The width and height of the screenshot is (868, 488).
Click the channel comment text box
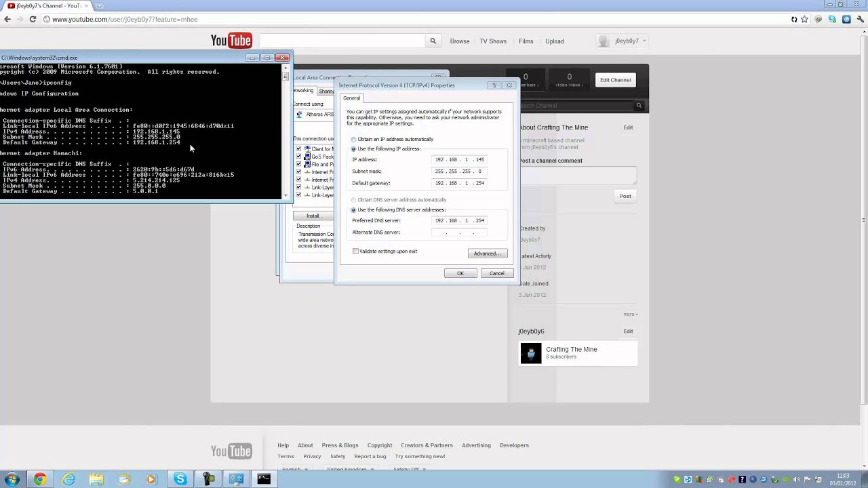tap(578, 176)
